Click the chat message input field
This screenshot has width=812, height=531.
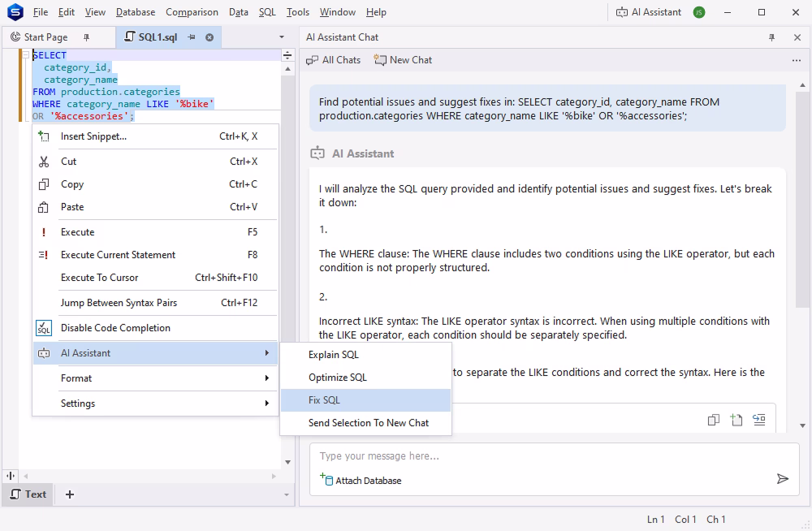(x=554, y=456)
